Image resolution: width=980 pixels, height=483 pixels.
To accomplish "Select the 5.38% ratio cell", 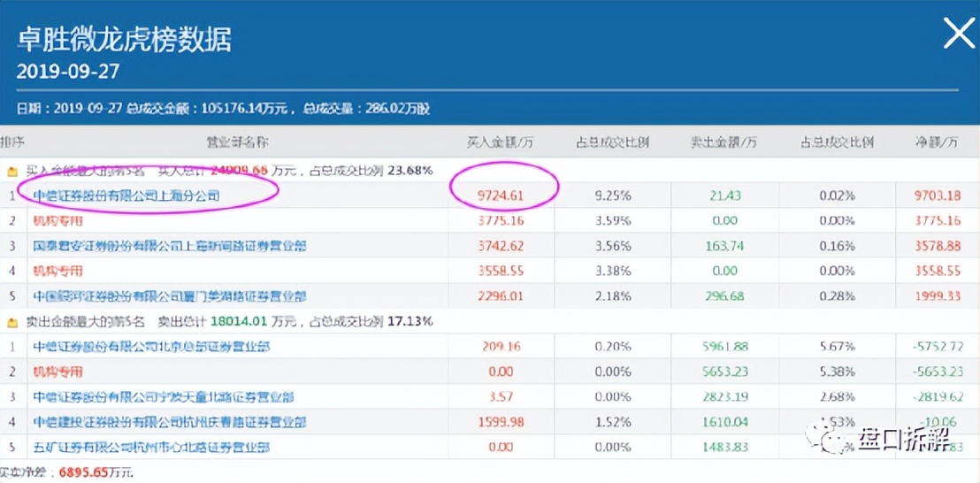I will point(836,372).
